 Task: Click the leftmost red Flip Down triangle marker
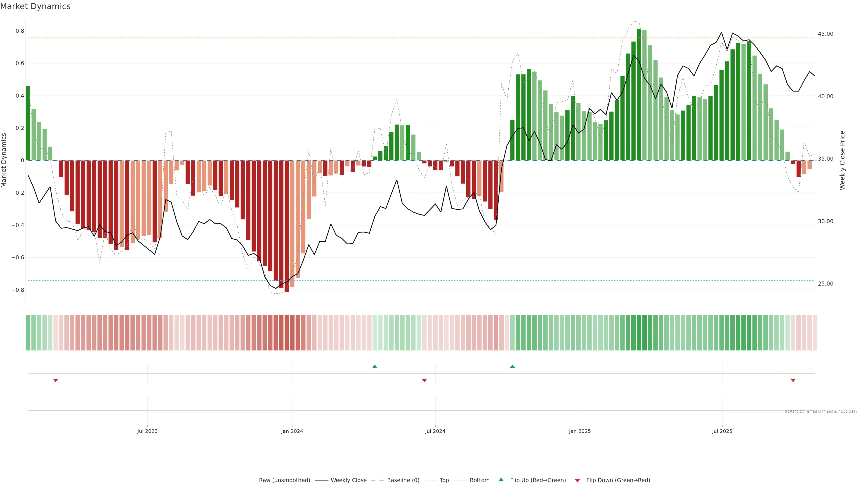(x=56, y=380)
